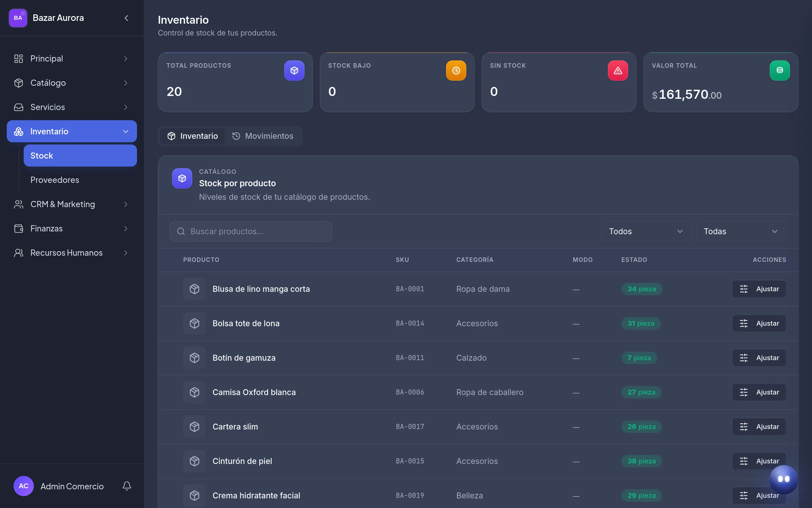The height and width of the screenshot is (508, 812).
Task: Click the Valor Total coins icon
Action: pos(780,71)
